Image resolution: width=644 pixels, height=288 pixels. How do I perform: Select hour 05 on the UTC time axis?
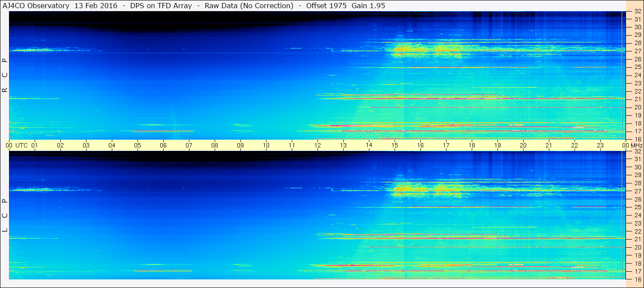click(138, 145)
